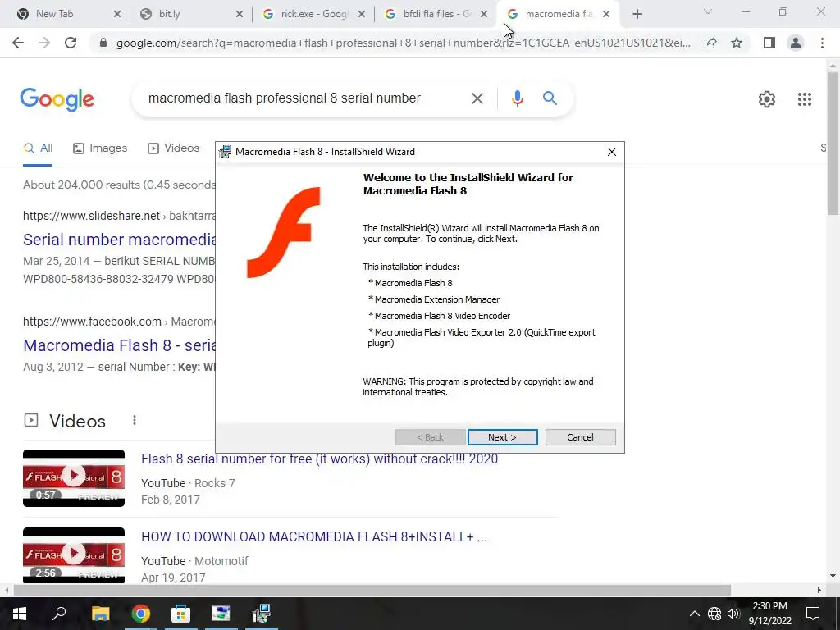Image resolution: width=840 pixels, height=630 pixels.
Task: Click the taskbar clock and date
Action: click(769, 614)
